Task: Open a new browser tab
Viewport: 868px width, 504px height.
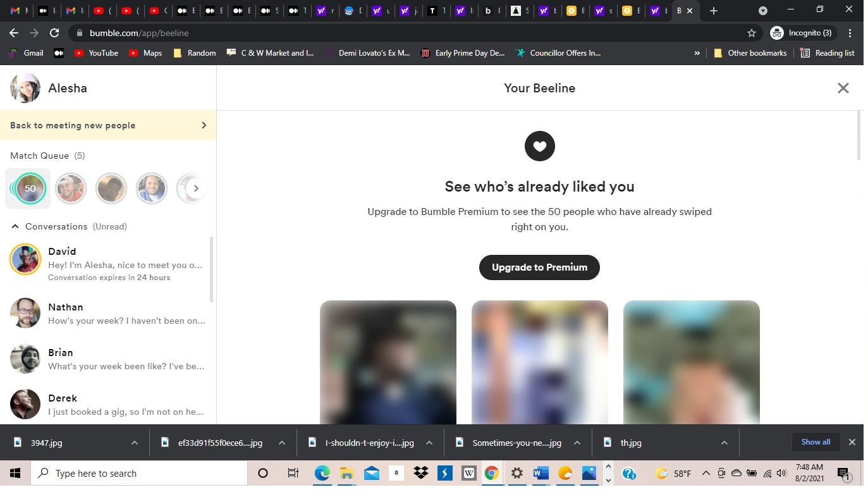Action: click(713, 11)
